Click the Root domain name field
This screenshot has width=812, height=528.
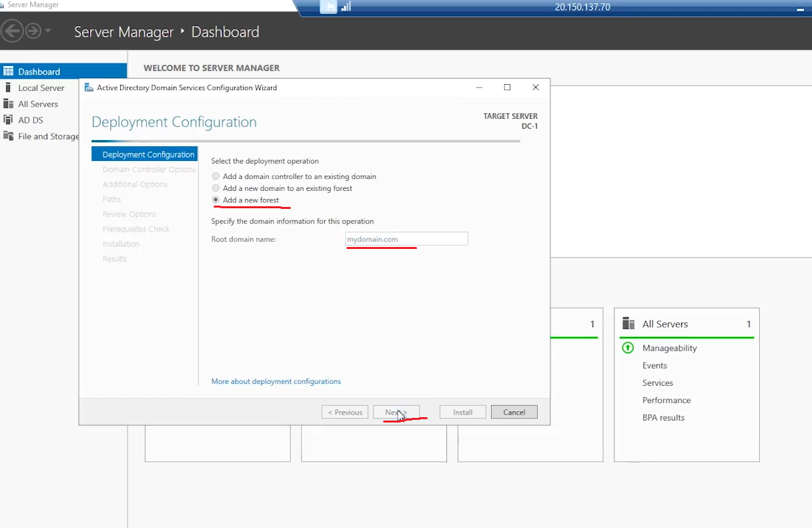coord(406,239)
